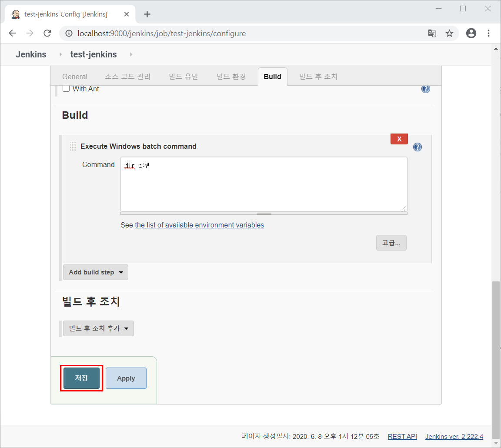Click the browser forward arrow
Screen dimensions: 501x448
[30, 33]
